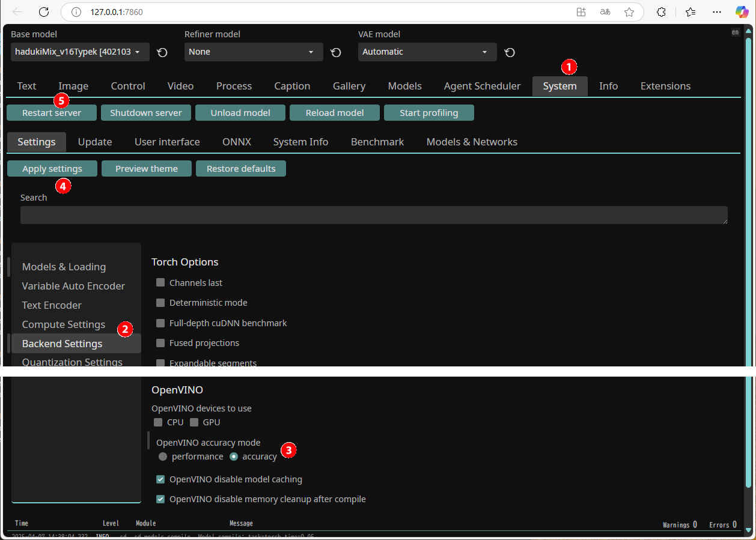
Task: Switch to the Benchmark sub-tab
Action: coord(377,142)
